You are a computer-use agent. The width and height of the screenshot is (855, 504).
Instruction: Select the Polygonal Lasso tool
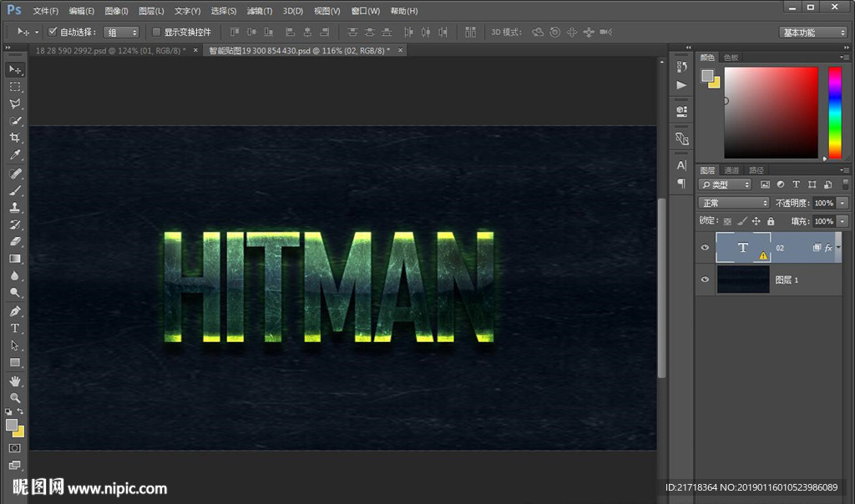[15, 103]
